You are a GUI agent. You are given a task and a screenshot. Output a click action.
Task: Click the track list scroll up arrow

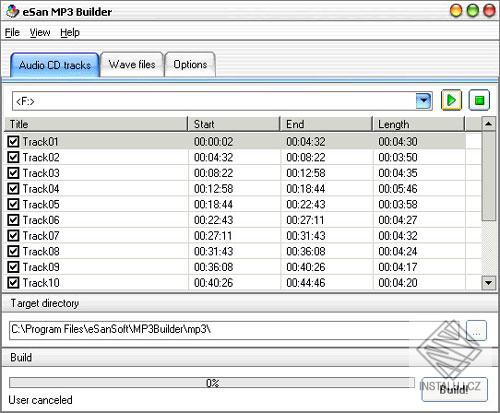pos(488,124)
